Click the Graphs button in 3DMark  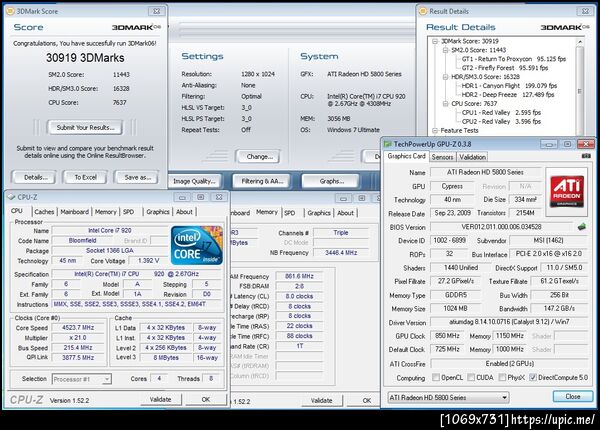[331, 181]
